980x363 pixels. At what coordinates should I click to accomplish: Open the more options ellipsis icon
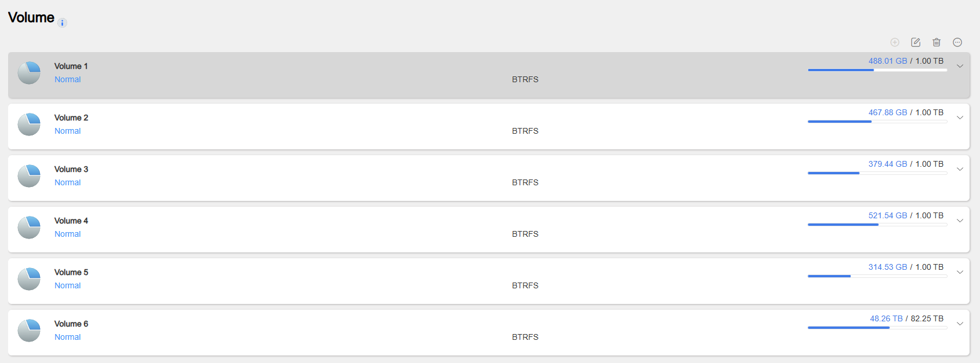pyautogui.click(x=957, y=42)
